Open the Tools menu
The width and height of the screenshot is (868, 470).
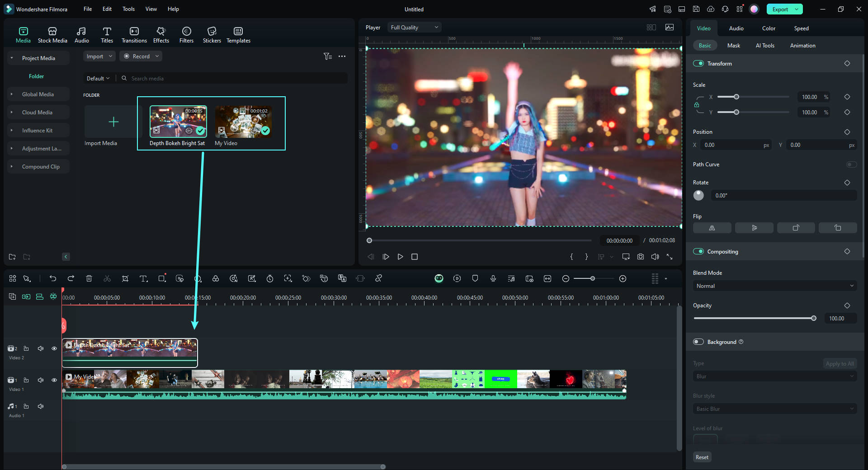point(128,9)
